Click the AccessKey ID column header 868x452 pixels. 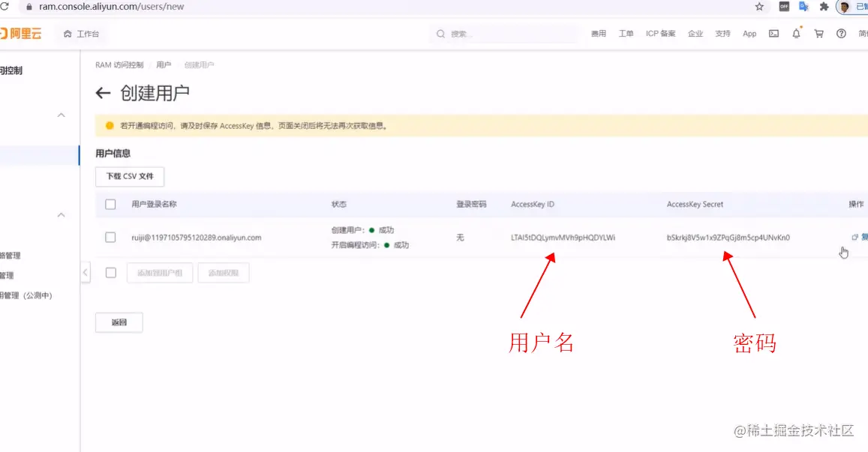tap(533, 204)
